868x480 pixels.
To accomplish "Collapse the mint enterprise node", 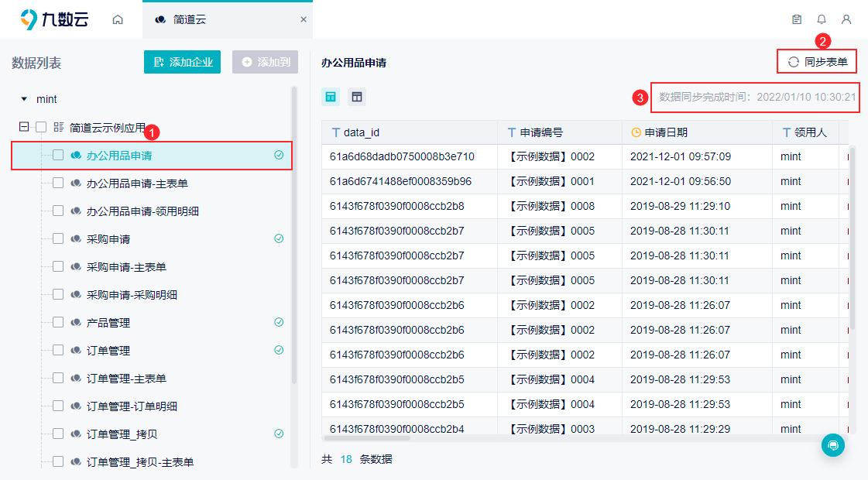I will 24,99.
